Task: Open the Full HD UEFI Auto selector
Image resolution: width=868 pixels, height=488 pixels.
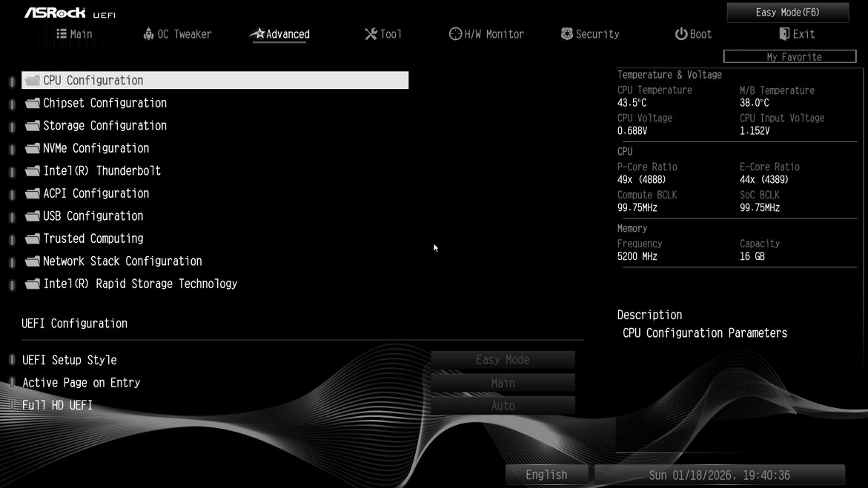Action: (x=503, y=405)
